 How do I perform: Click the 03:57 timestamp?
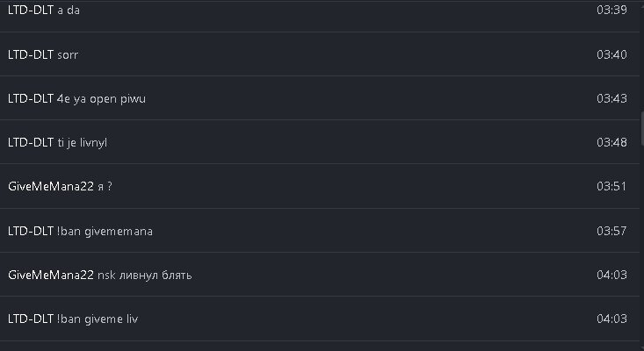pos(611,231)
